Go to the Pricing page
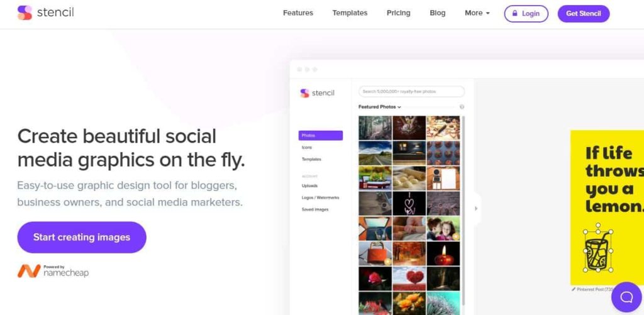Screen dimensions: 644x315 point(398,13)
